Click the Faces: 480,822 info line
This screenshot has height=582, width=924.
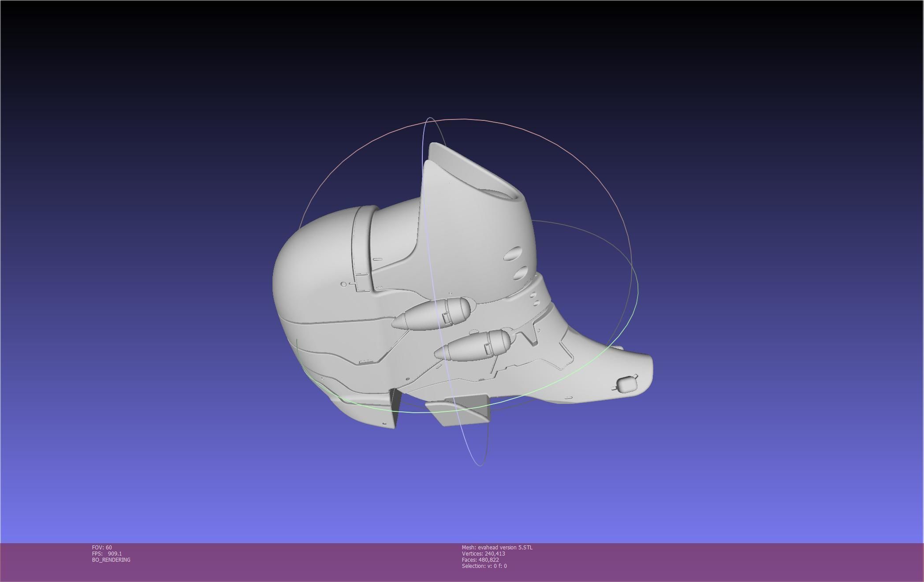coord(480,560)
